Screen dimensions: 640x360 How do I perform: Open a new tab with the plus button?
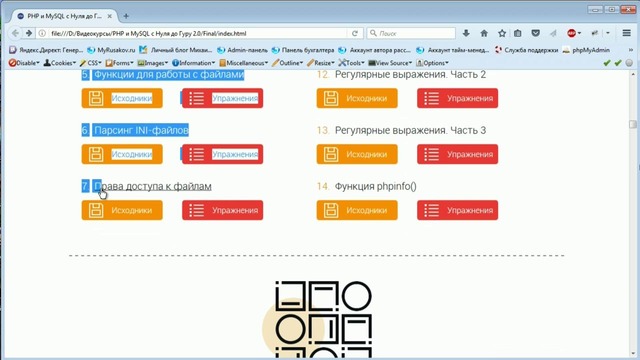tap(126, 16)
